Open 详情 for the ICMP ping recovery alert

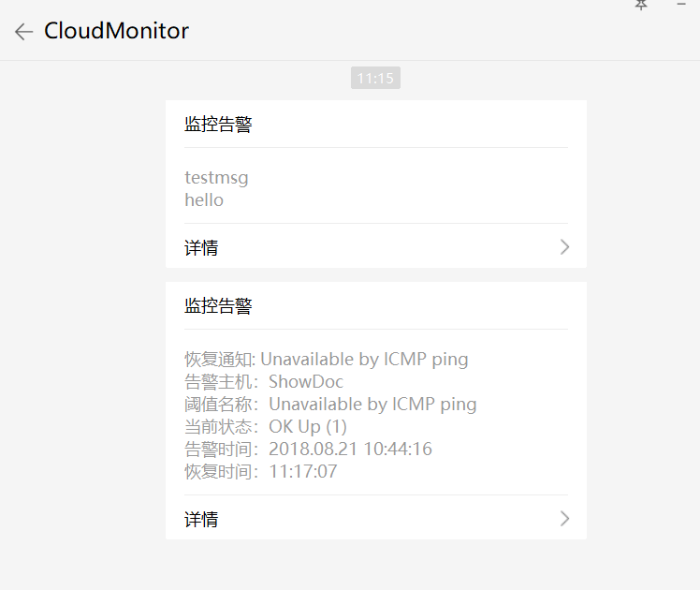(x=376, y=519)
